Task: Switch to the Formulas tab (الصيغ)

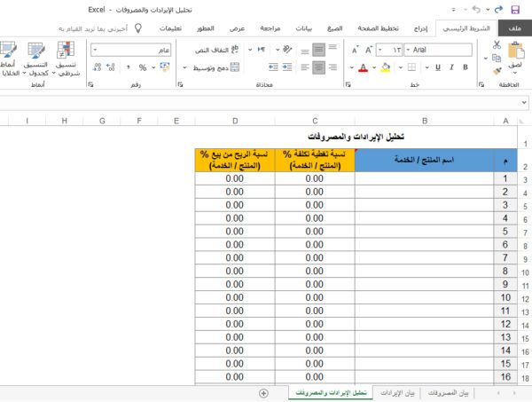Action: pyautogui.click(x=335, y=28)
